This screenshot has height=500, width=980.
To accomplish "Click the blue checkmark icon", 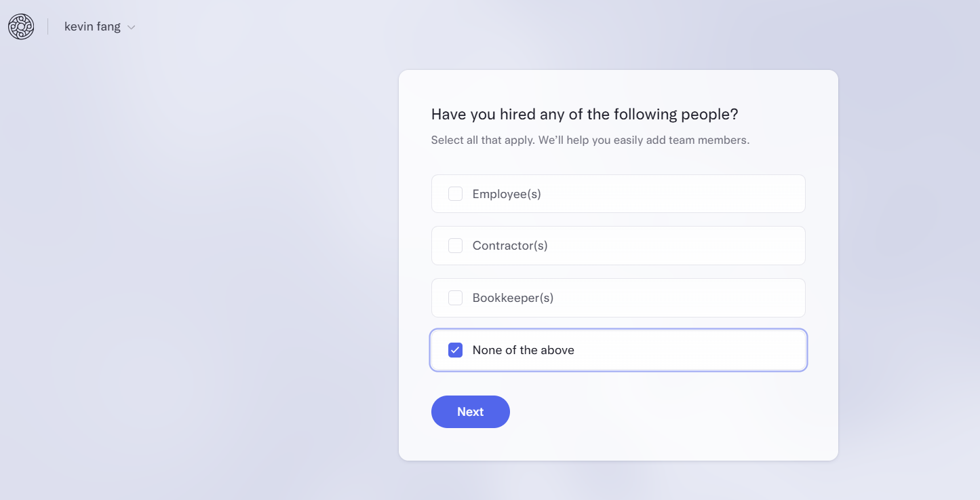I will [x=455, y=350].
